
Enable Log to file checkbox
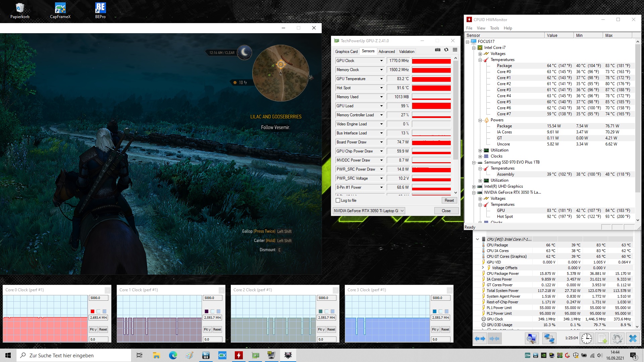coord(338,200)
